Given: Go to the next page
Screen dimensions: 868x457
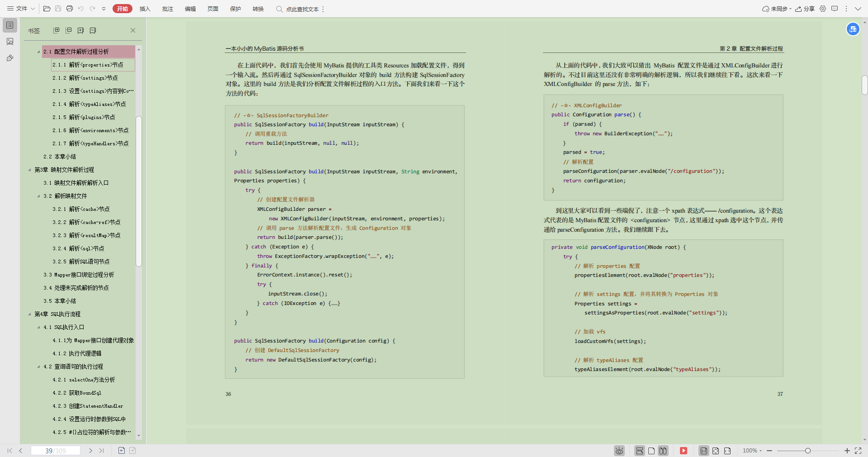Looking at the screenshot, I should point(90,451).
